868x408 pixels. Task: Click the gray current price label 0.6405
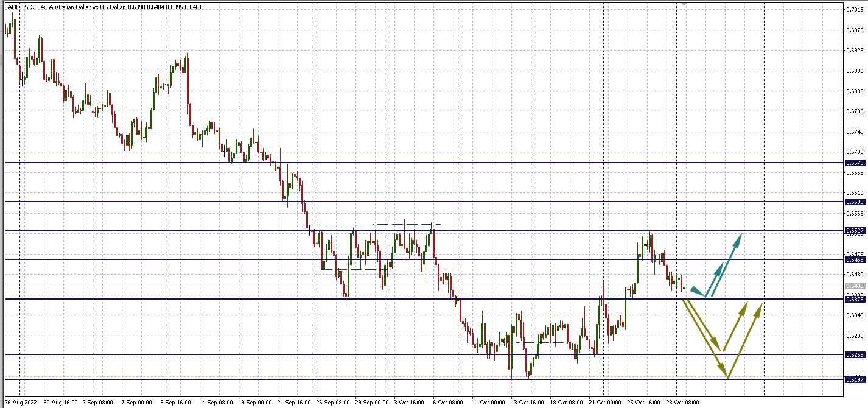[854, 286]
